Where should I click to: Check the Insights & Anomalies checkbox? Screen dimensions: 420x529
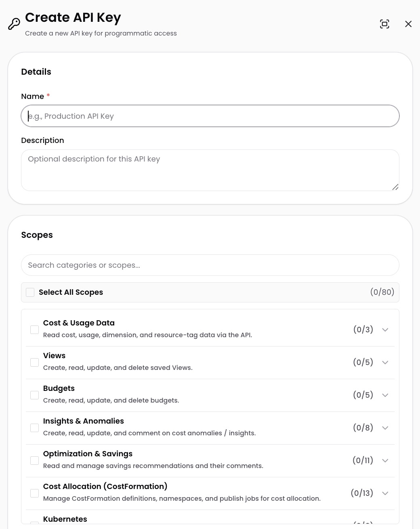coord(35,428)
